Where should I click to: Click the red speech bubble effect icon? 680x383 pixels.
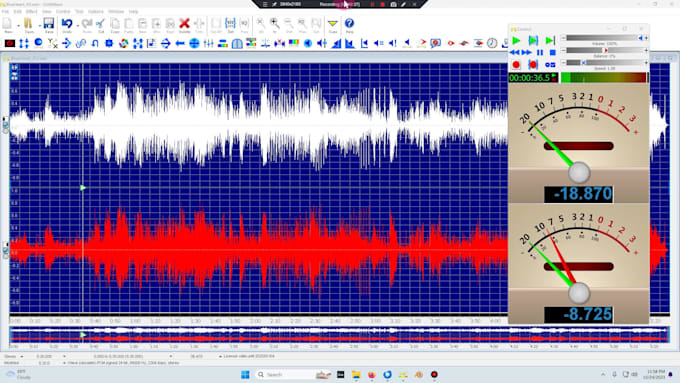(x=435, y=43)
